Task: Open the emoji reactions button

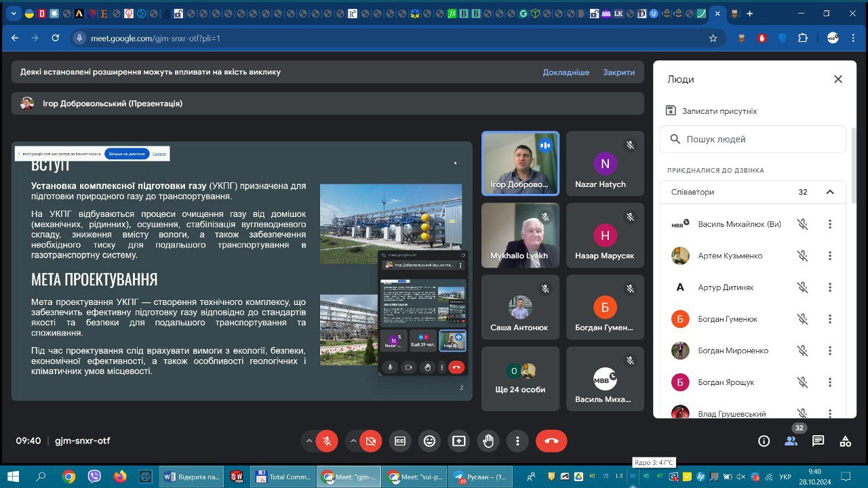Action: pyautogui.click(x=429, y=441)
